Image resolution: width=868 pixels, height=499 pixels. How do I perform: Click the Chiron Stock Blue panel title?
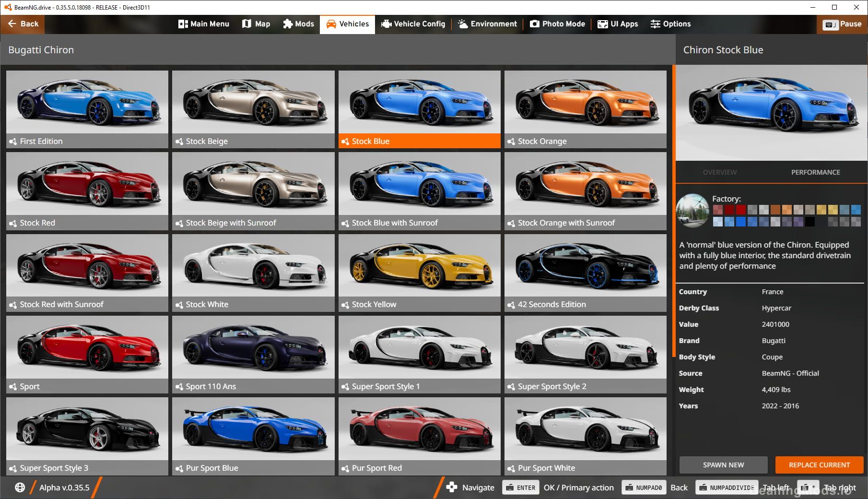point(723,50)
